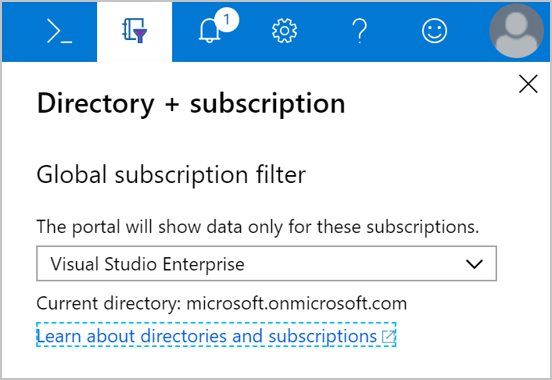Viewport: 552px width, 380px height.
Task: Close the Directory + subscription panel
Action: [x=528, y=84]
